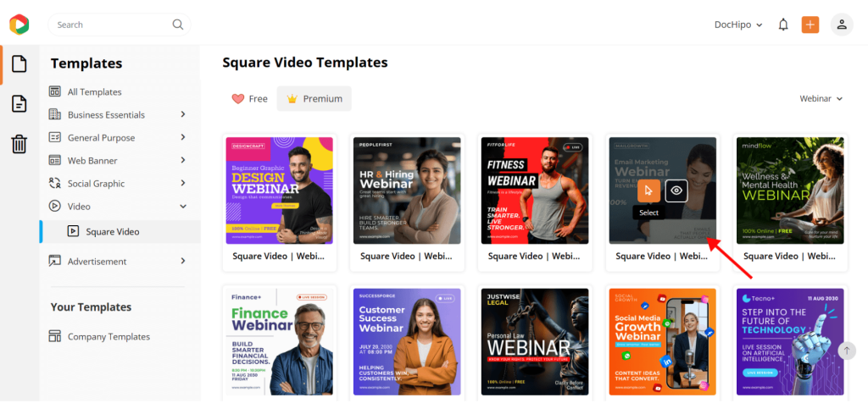This screenshot has height=403, width=868.
Task: Click the General Purpose icon
Action: tap(55, 138)
